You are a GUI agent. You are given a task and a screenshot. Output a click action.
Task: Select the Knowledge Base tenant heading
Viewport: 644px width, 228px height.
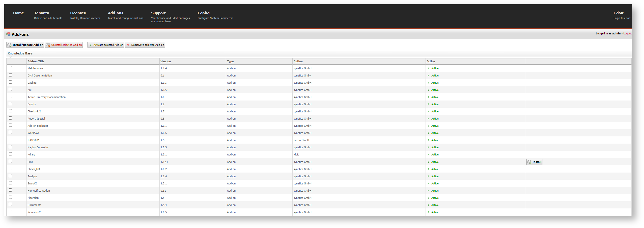(x=20, y=53)
